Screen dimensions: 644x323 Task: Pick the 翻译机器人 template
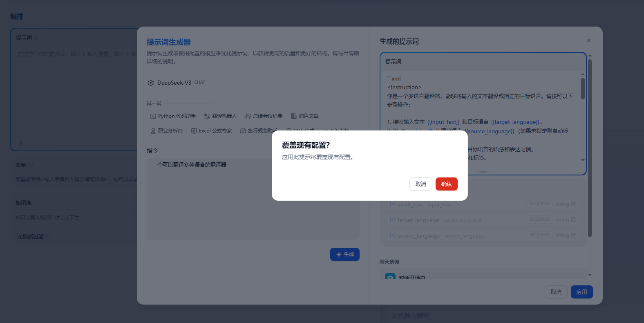click(x=220, y=116)
